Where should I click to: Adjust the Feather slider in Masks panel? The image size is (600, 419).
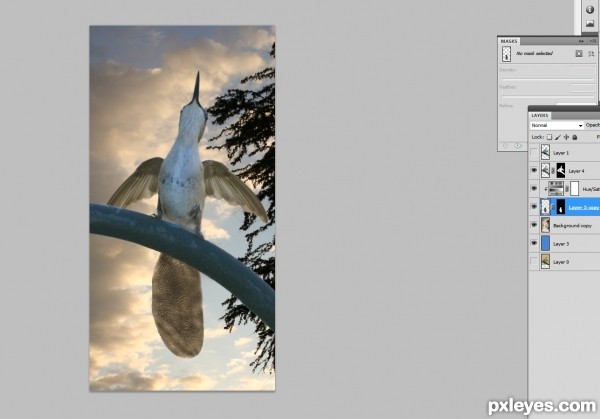pos(548,96)
